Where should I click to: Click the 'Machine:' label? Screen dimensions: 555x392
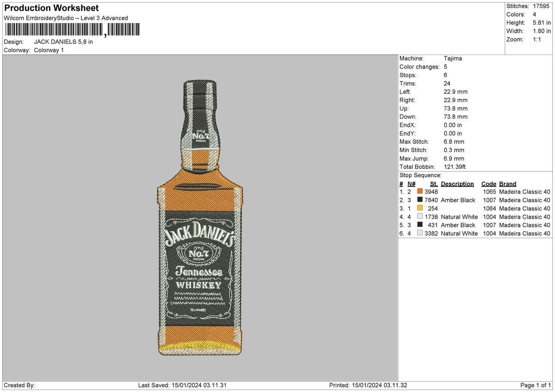[411, 58]
